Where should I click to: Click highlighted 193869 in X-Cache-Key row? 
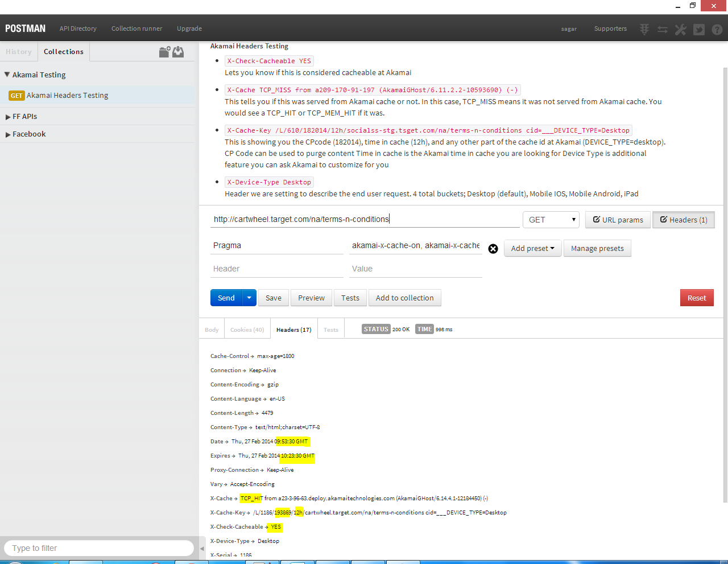click(283, 513)
